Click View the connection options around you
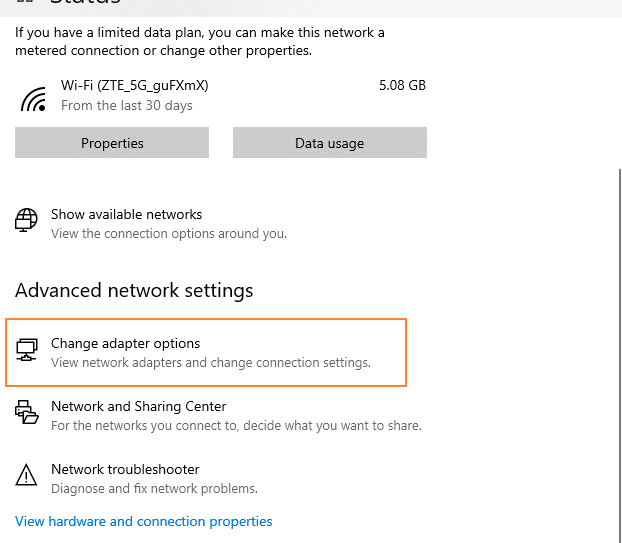 (x=169, y=234)
